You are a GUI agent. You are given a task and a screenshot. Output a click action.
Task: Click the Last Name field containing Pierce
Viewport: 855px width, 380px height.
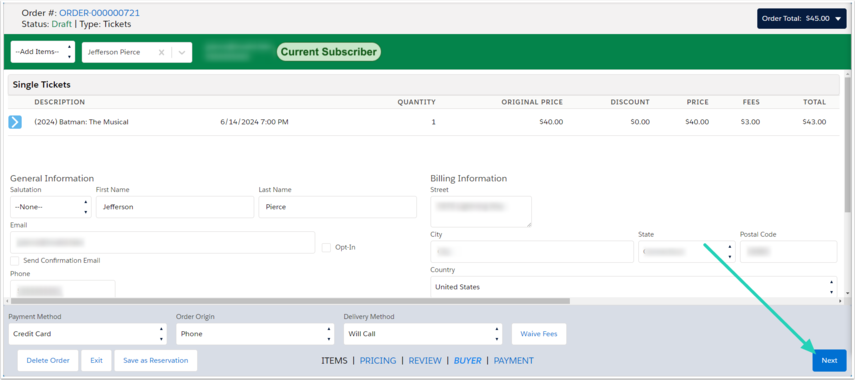click(338, 207)
